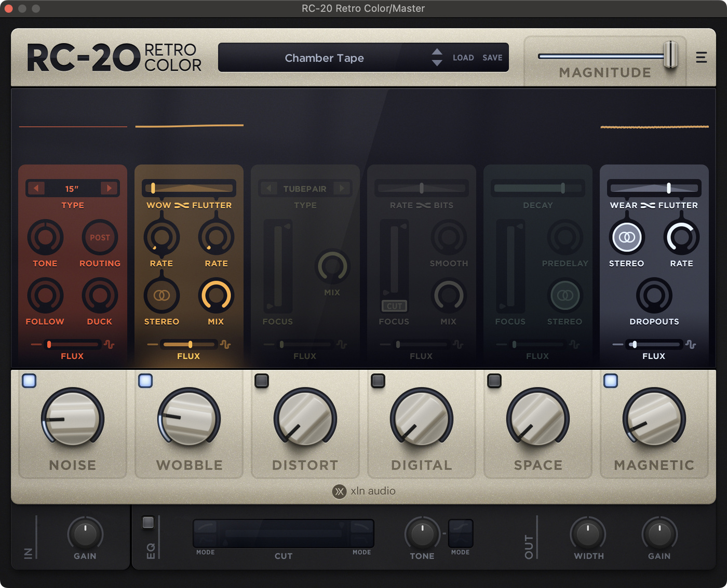Enable the Digital module checkbox

(378, 381)
